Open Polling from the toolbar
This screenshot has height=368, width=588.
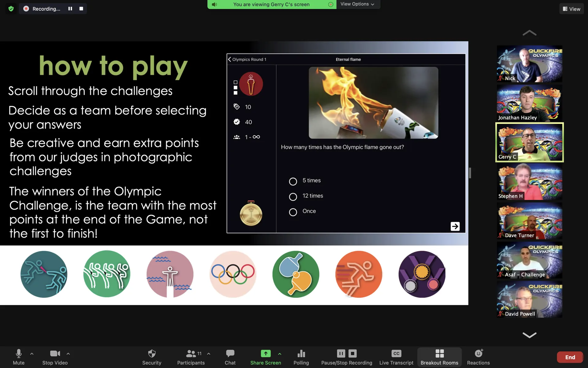click(x=301, y=357)
